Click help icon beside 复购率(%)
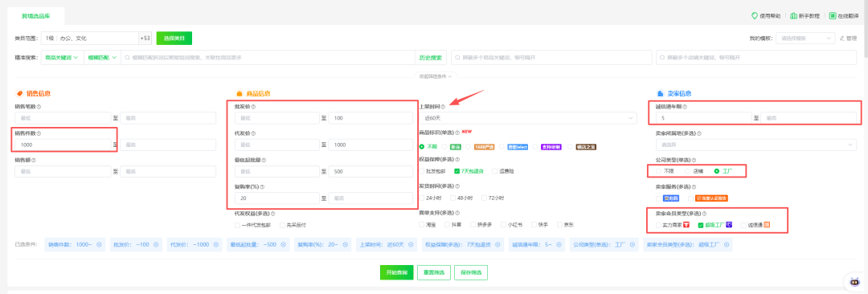 coord(261,186)
